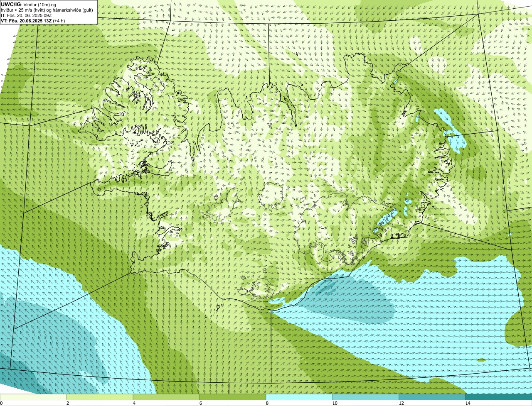Click the light cyan 8–10 legend swatch
532x406 pixels.
(x=299, y=397)
